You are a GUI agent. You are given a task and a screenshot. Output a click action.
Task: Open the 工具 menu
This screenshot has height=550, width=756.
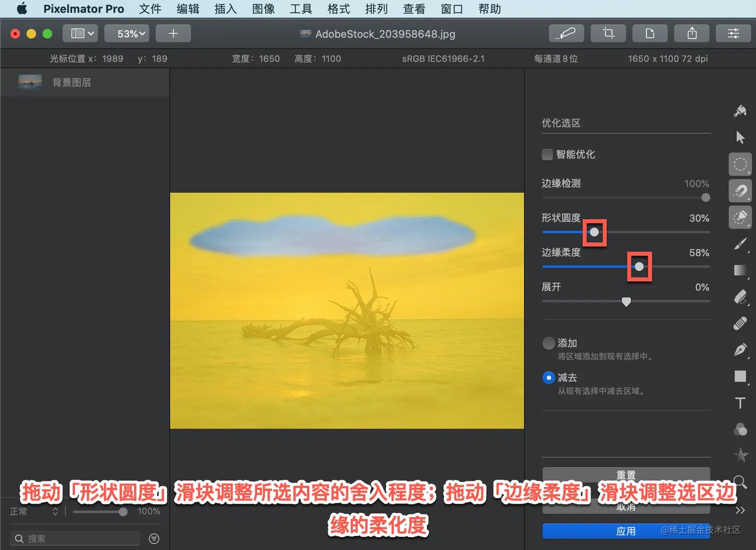click(301, 9)
